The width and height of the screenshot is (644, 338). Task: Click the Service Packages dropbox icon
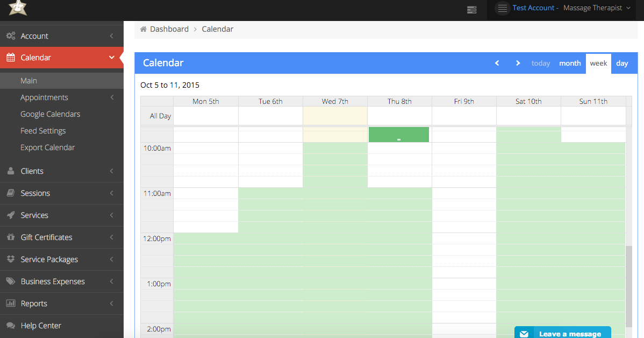pyautogui.click(x=11, y=259)
